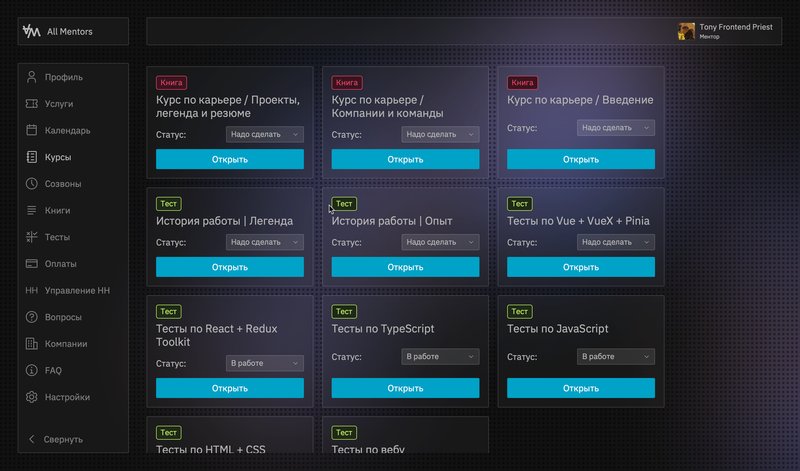Click Открыть for Компании и команды

(x=405, y=159)
